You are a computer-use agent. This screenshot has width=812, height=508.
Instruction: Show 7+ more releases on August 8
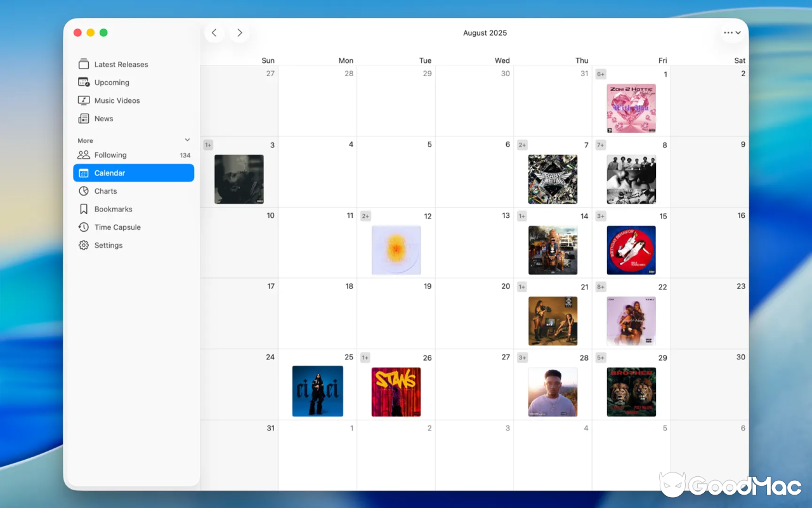(x=601, y=145)
